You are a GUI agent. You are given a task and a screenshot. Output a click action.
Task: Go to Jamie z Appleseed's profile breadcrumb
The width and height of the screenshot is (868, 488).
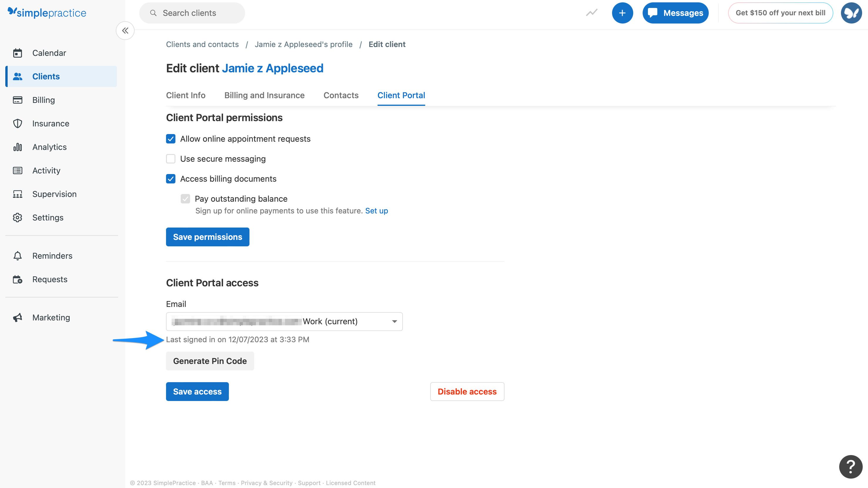tap(304, 44)
